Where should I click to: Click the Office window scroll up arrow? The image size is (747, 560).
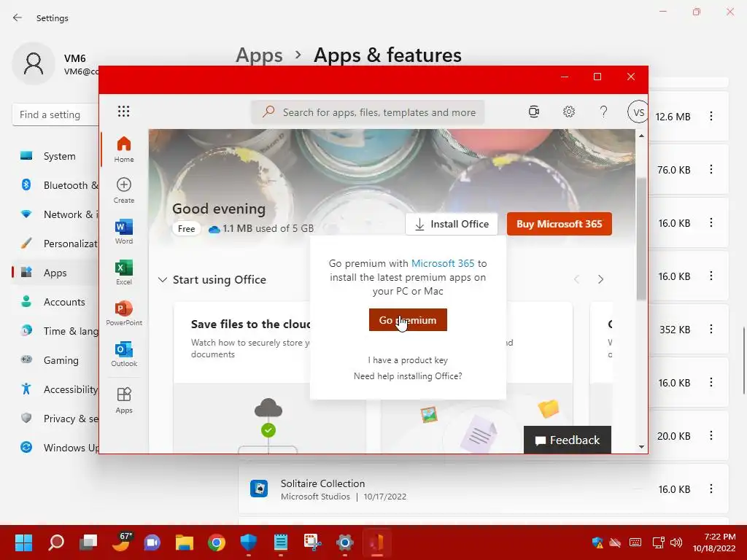point(641,136)
